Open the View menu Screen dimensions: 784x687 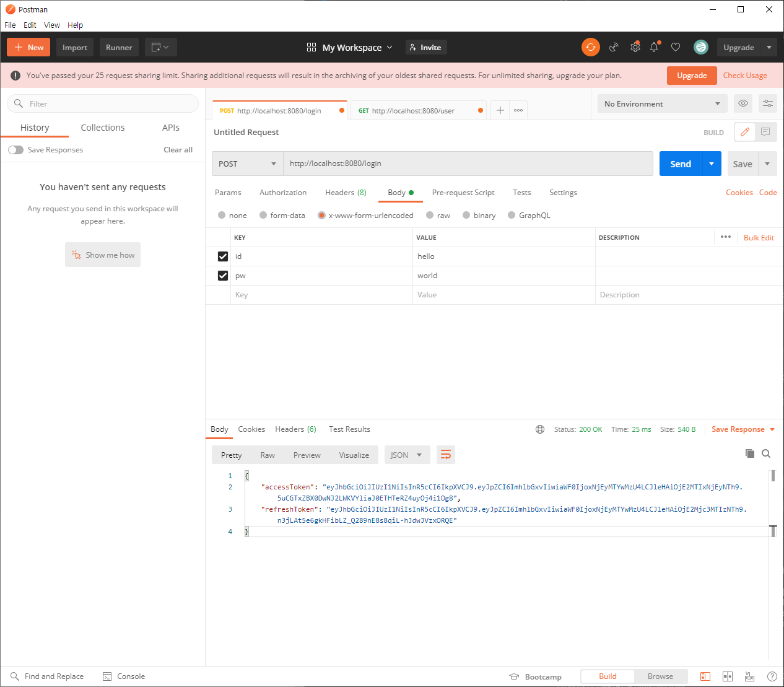[52, 25]
